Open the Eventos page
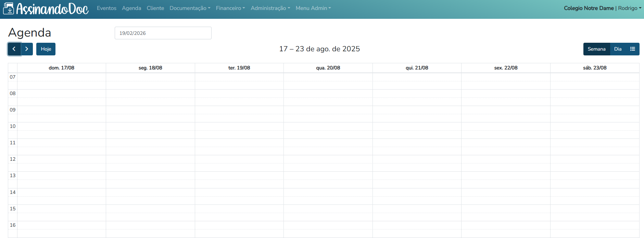The height and width of the screenshot is (238, 644). [x=106, y=8]
